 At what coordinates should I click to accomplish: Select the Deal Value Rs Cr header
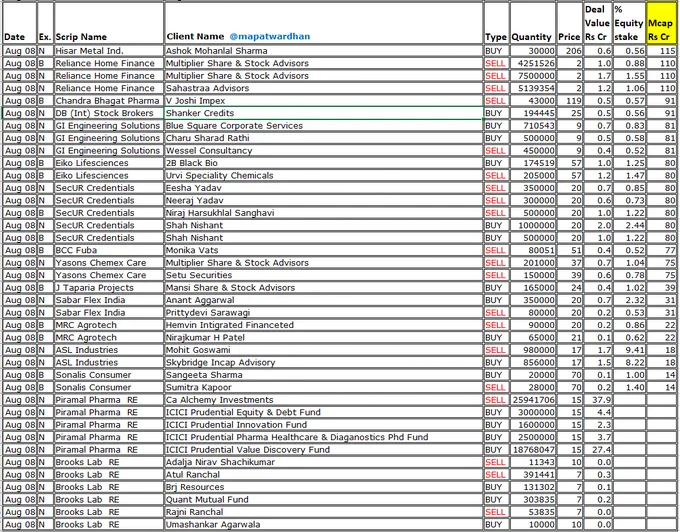tap(598, 23)
